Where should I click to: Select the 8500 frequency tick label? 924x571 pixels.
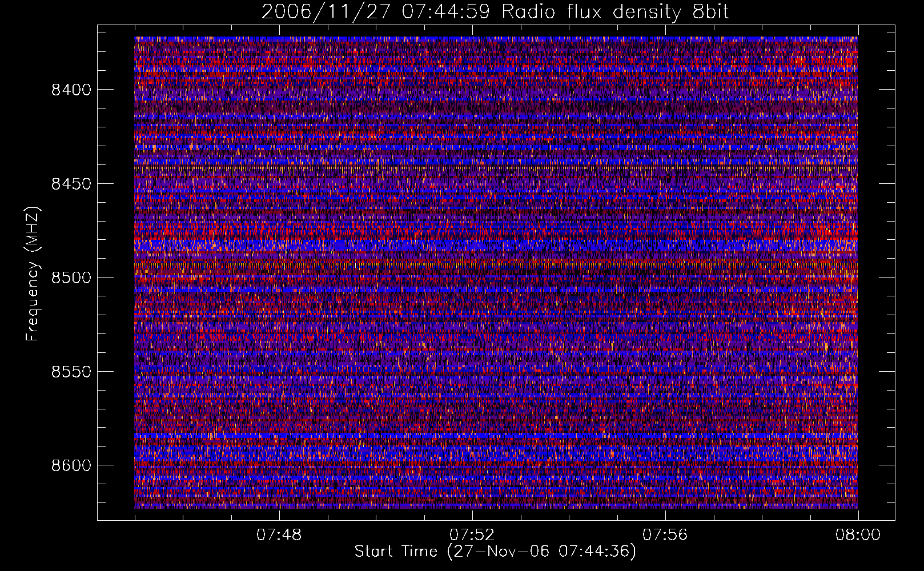tap(71, 278)
